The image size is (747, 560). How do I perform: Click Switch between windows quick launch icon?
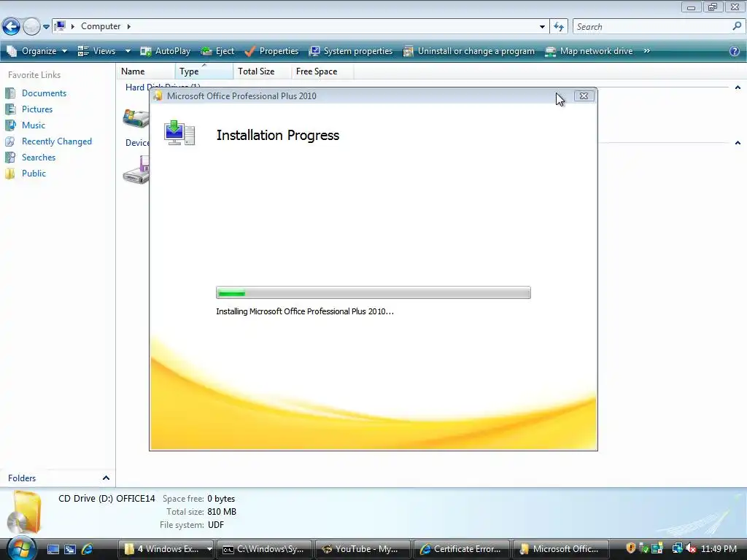click(x=70, y=549)
